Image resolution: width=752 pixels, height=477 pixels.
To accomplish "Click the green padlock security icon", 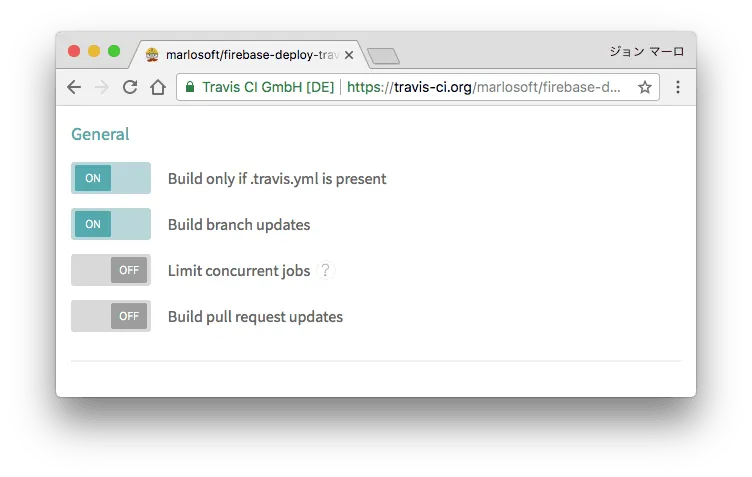I will 190,88.
